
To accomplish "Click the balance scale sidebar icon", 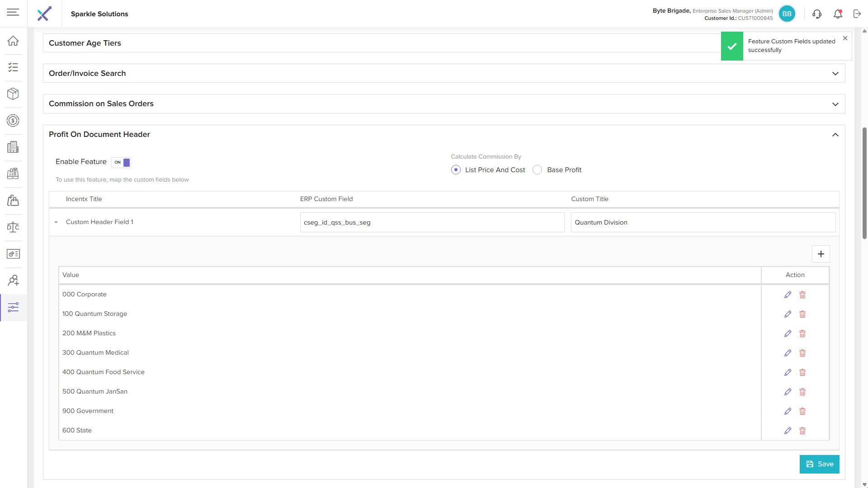I will tap(13, 227).
